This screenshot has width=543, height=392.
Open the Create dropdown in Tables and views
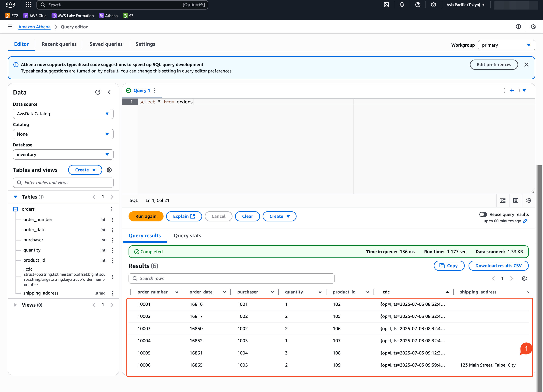point(85,170)
